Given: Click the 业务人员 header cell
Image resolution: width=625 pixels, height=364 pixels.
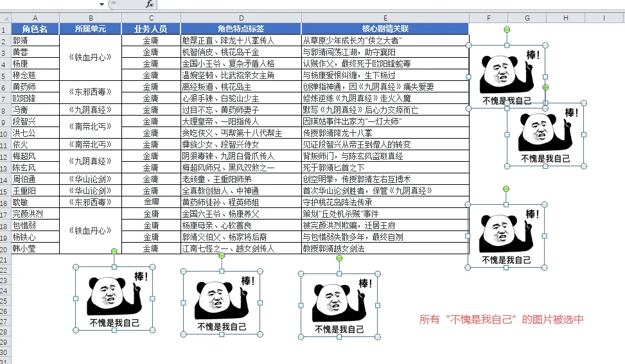Looking at the screenshot, I should pyautogui.click(x=151, y=29).
